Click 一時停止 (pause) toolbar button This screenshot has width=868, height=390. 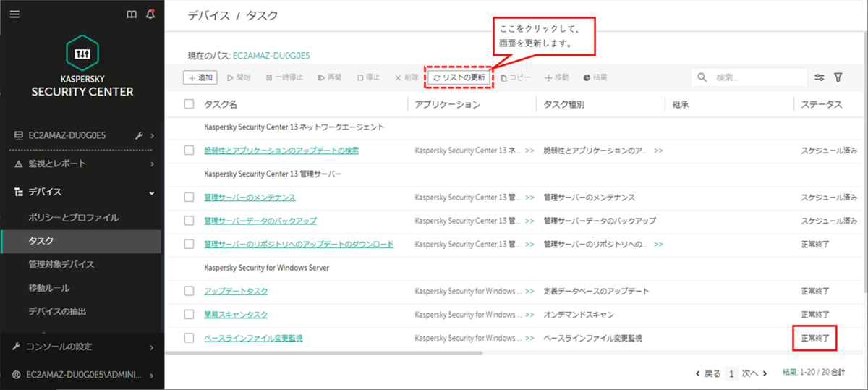pyautogui.click(x=284, y=77)
